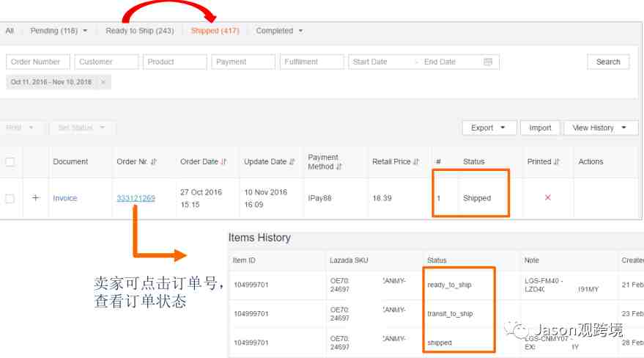Open the Invoice document link
Screen dimensions: 644x358
click(65, 198)
